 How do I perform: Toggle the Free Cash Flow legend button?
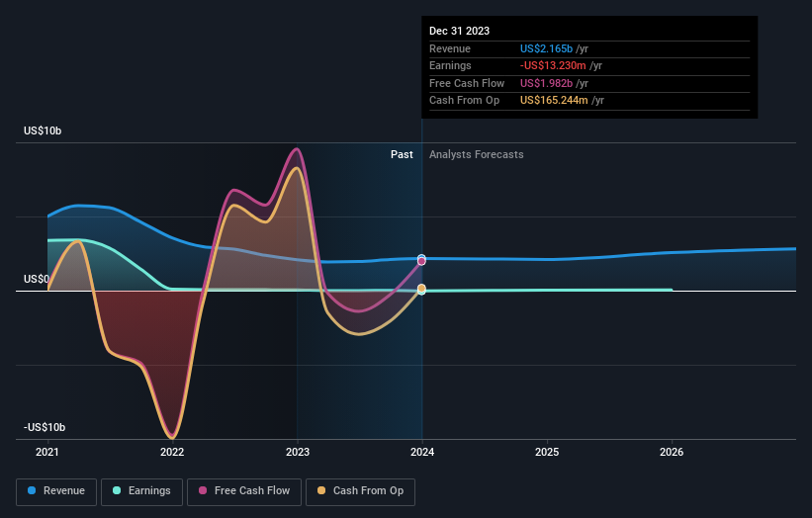(244, 491)
